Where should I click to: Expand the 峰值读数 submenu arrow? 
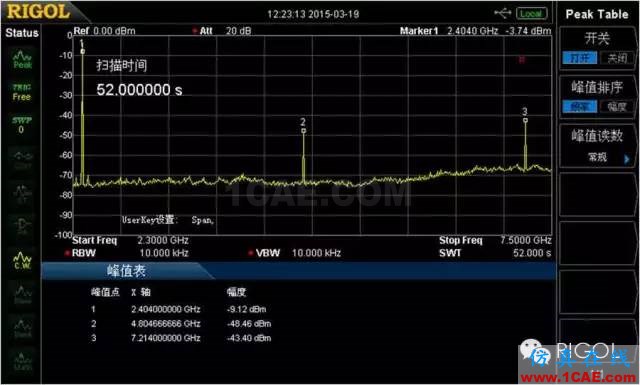click(627, 159)
